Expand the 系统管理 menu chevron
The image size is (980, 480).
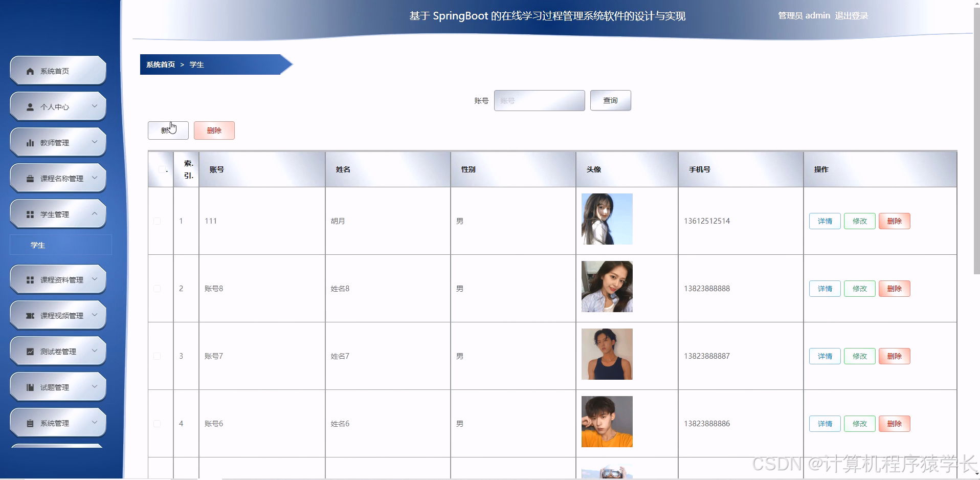click(95, 422)
